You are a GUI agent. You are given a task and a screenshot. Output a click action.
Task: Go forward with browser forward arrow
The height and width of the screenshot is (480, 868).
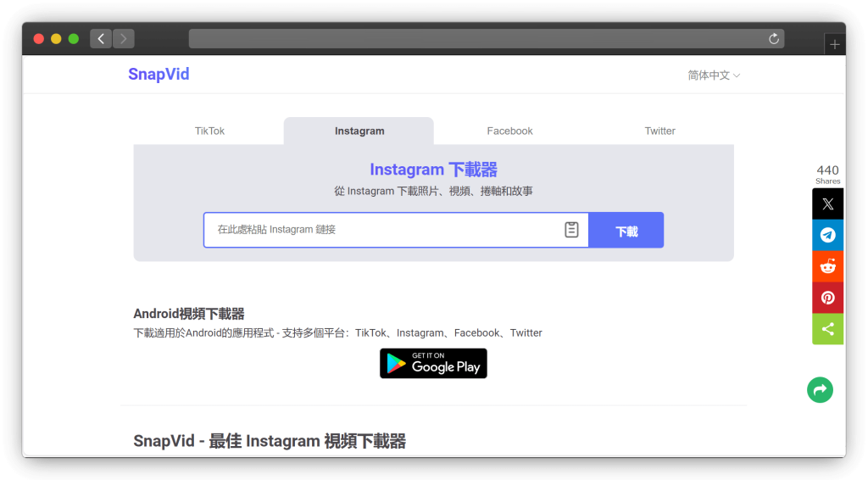[124, 39]
